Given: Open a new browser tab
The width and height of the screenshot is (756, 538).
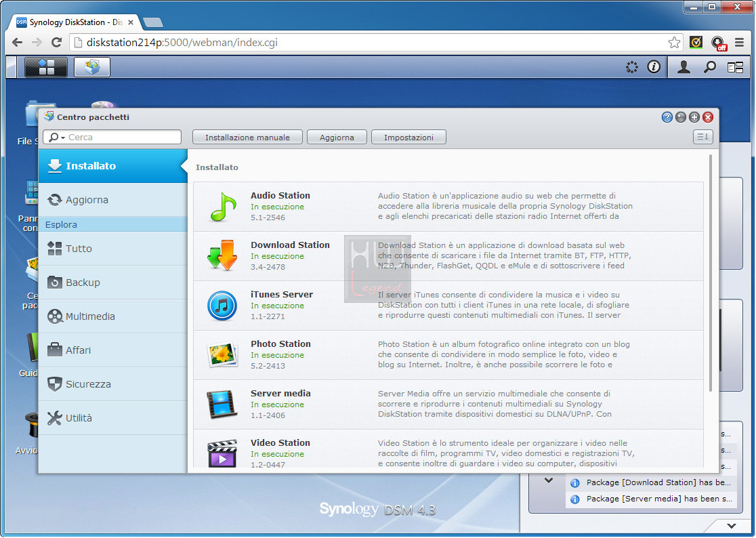Looking at the screenshot, I should click(x=153, y=22).
